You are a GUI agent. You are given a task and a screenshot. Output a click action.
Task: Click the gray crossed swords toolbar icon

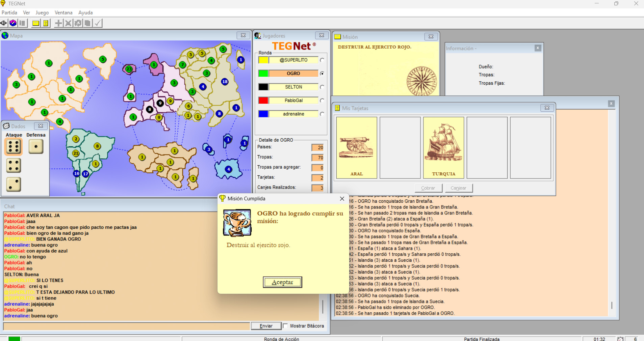[68, 23]
